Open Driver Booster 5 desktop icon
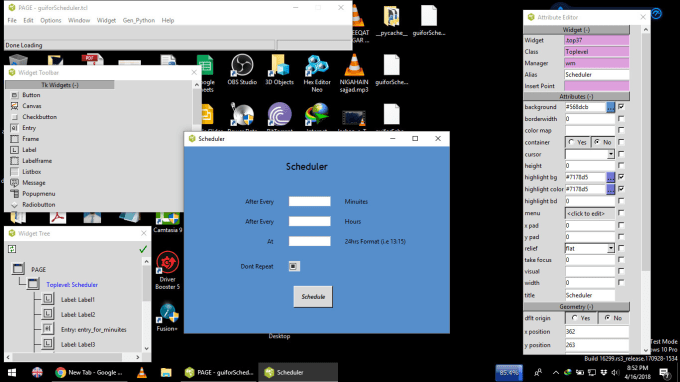The height and width of the screenshot is (382, 680). 167,270
